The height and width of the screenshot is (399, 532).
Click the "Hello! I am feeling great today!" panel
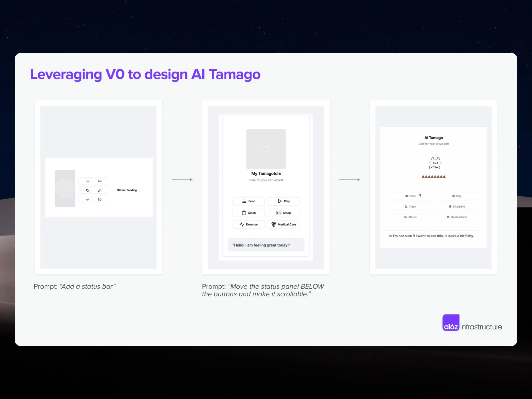(x=266, y=245)
